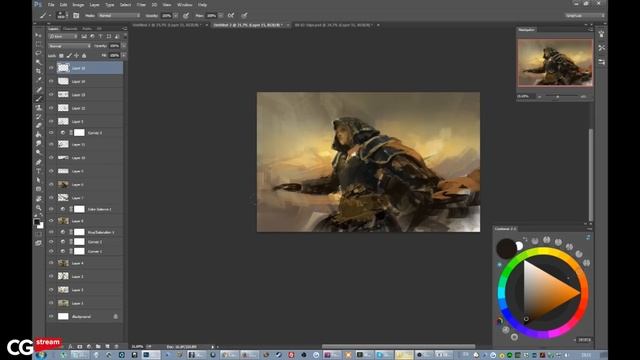Image resolution: width=640 pixels, height=360 pixels.
Task: Select the Lasso tool
Action: 39,53
